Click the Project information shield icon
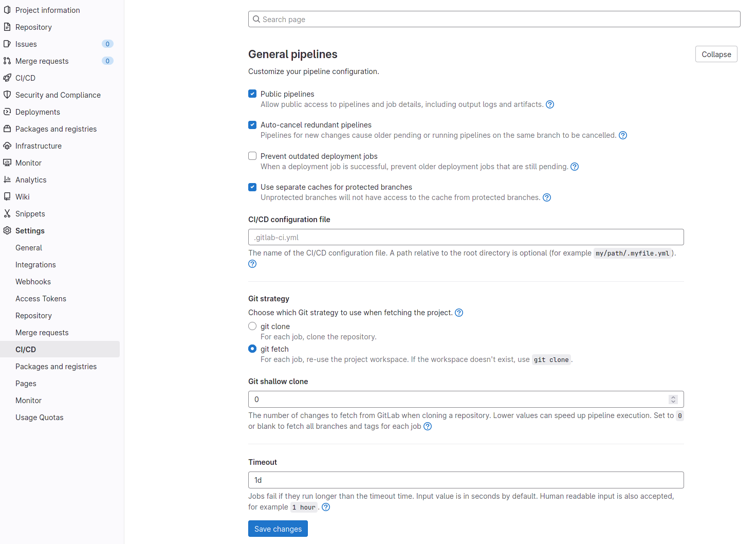 point(7,10)
